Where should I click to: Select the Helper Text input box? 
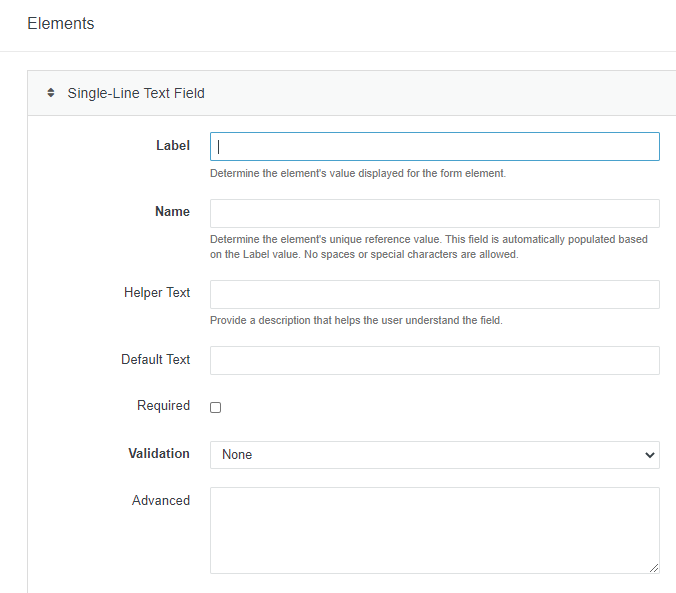coord(434,294)
